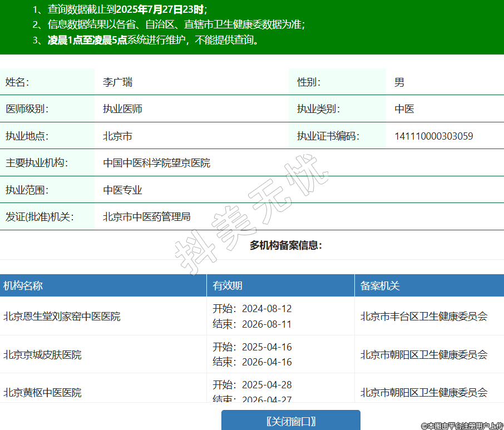Screen dimensions: 504x430
Task: Click the 备案机关 column header
Action: click(380, 286)
